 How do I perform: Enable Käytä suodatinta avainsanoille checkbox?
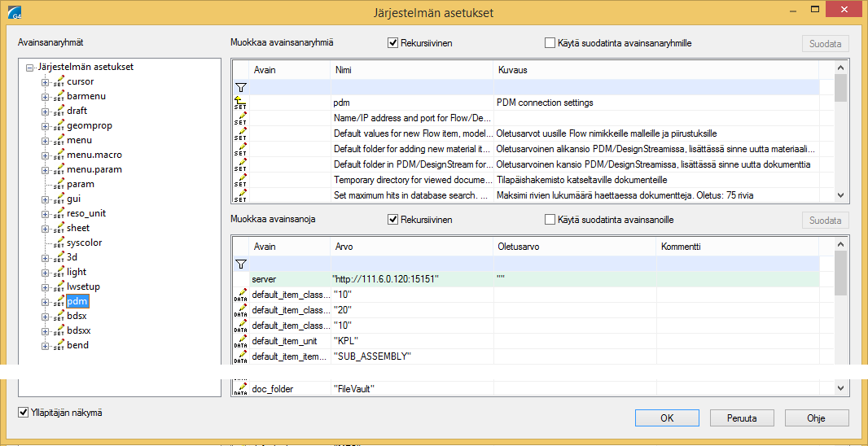click(550, 220)
